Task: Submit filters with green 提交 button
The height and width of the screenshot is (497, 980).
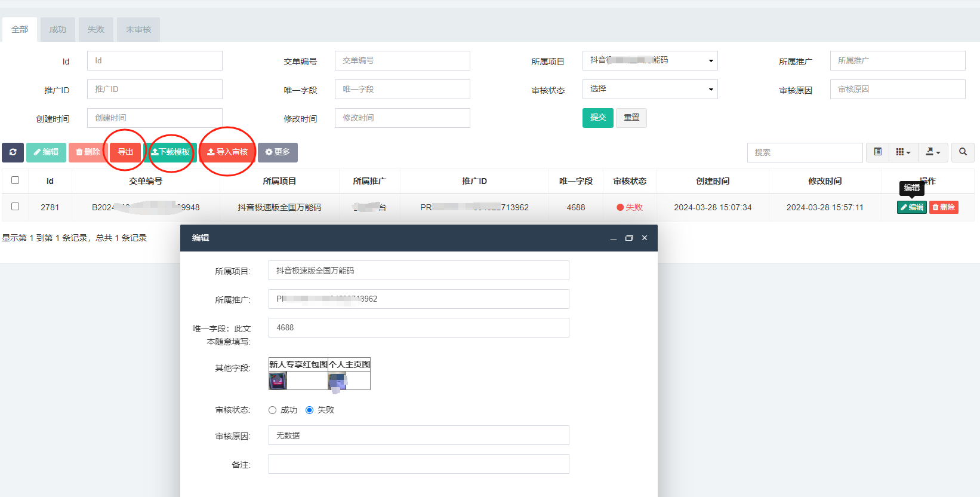Action: pyautogui.click(x=598, y=118)
